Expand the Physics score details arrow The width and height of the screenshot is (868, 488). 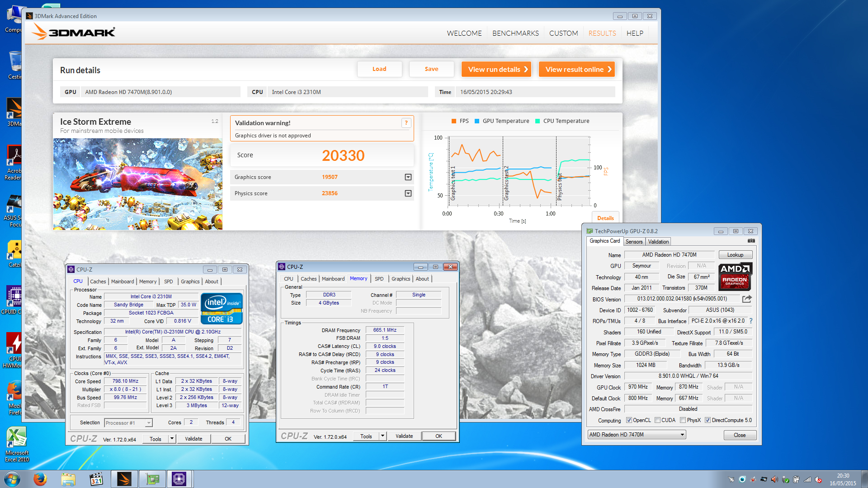tap(408, 193)
